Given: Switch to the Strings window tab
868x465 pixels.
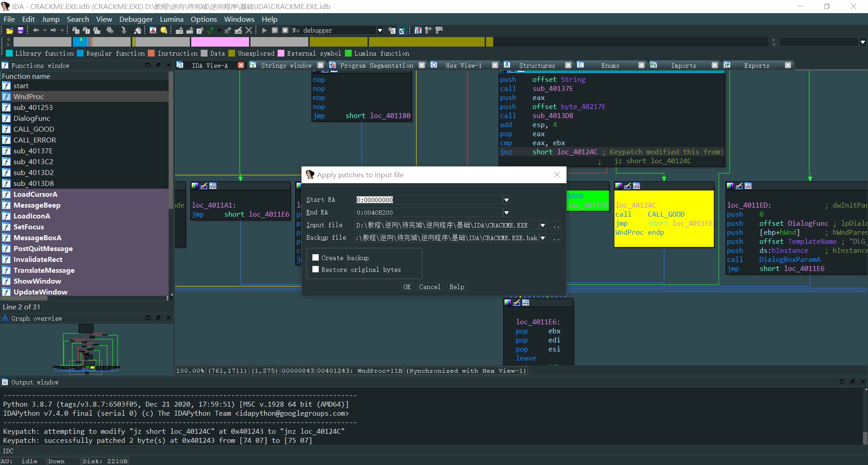Looking at the screenshot, I should coord(286,66).
